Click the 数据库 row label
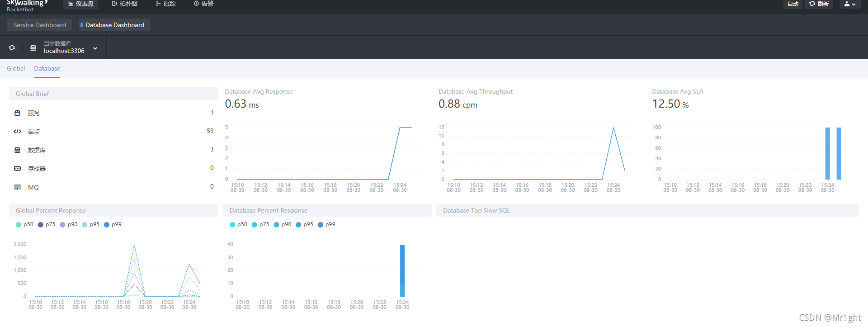The height and width of the screenshot is (327, 868). [37, 150]
